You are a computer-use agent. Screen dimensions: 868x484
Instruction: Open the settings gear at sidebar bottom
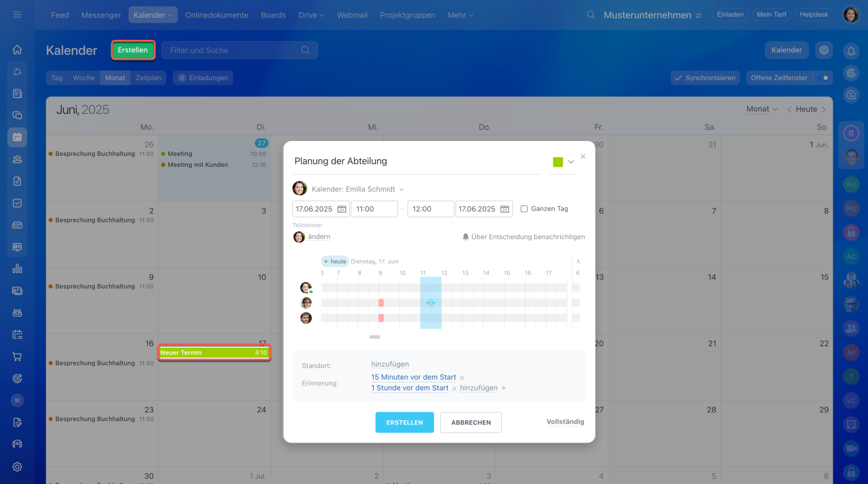17,466
